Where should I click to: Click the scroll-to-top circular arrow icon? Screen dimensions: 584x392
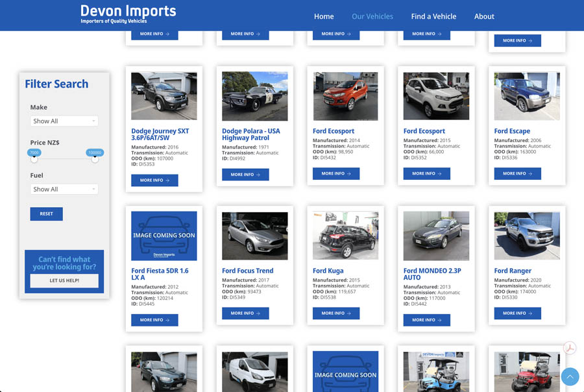(570, 376)
